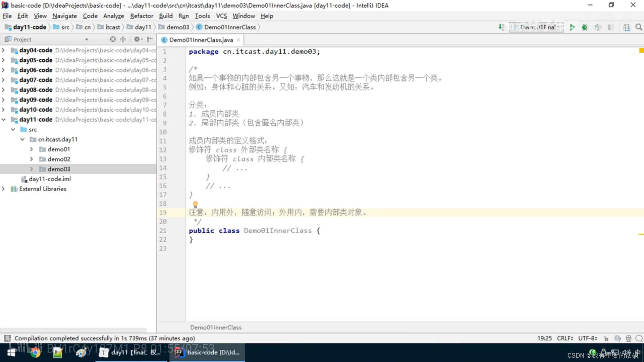
Task: Click Hector inspection icon in status bar
Action: pos(629,338)
